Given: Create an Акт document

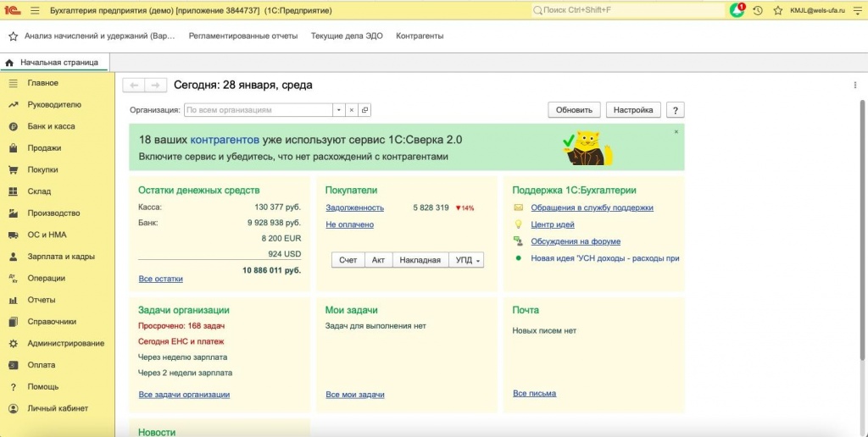Looking at the screenshot, I should click(x=379, y=260).
